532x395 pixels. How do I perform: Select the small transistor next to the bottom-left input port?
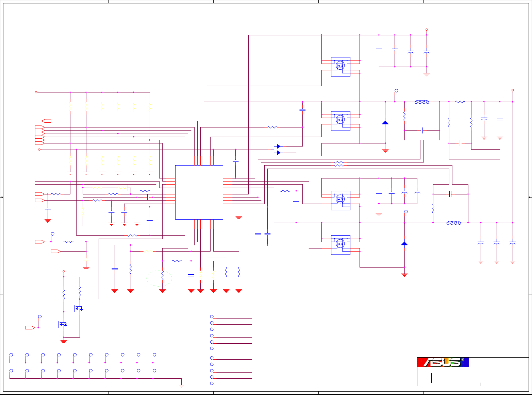[x=63, y=325]
